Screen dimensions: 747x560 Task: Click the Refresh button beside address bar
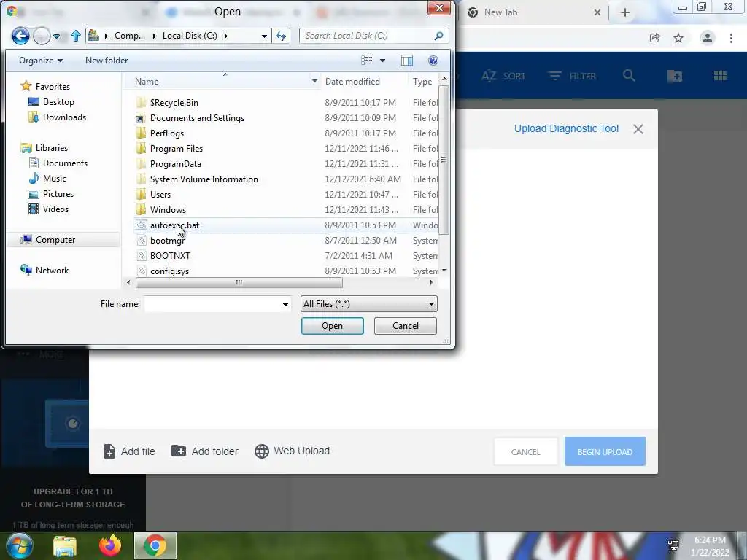(281, 36)
